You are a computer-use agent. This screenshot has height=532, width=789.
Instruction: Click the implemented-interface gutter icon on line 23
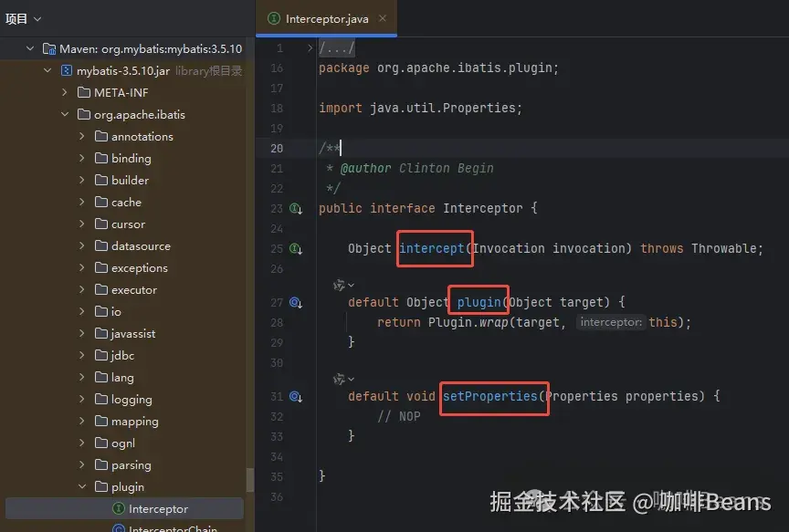tap(295, 208)
